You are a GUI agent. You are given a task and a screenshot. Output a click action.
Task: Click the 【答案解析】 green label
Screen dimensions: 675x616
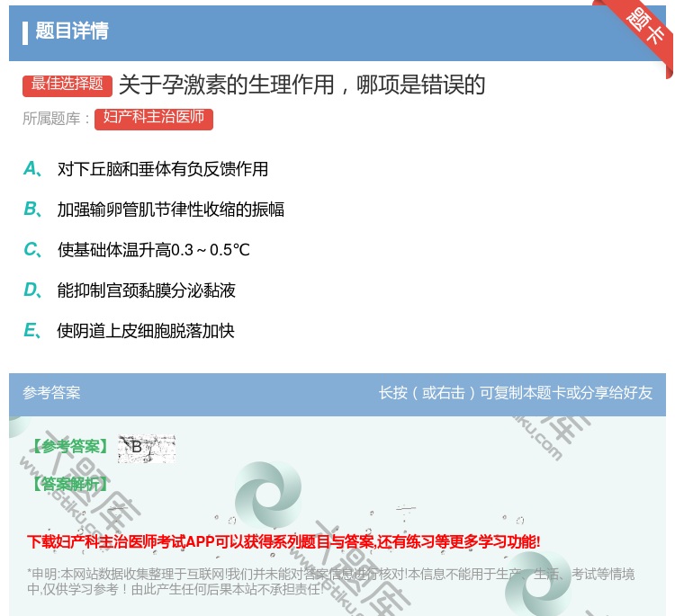(x=70, y=484)
